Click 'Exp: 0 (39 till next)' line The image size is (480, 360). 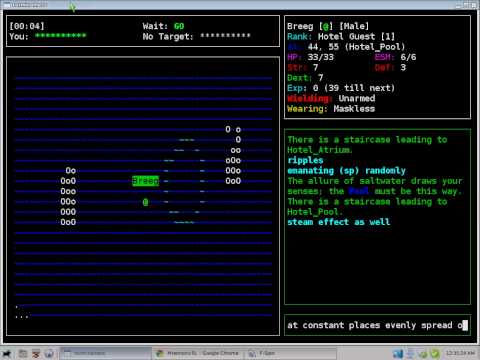341,88
